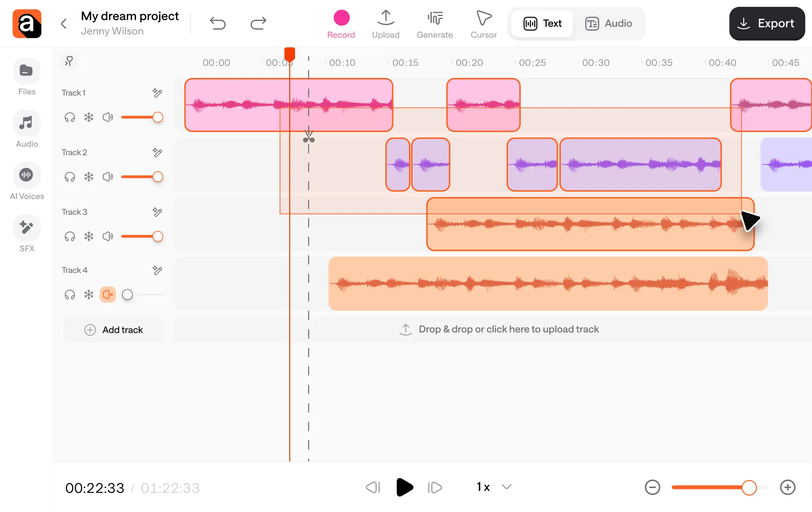Toggle Track 3 freeze snowflake
812x512 pixels.
(x=89, y=237)
